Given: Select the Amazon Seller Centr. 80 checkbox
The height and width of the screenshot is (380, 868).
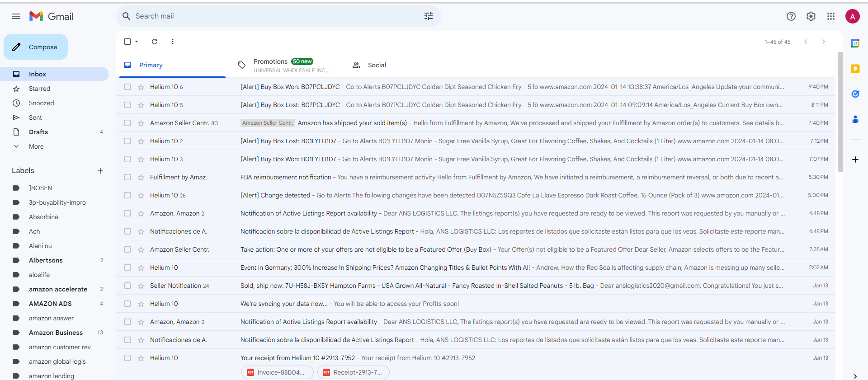Looking at the screenshot, I should pos(127,123).
